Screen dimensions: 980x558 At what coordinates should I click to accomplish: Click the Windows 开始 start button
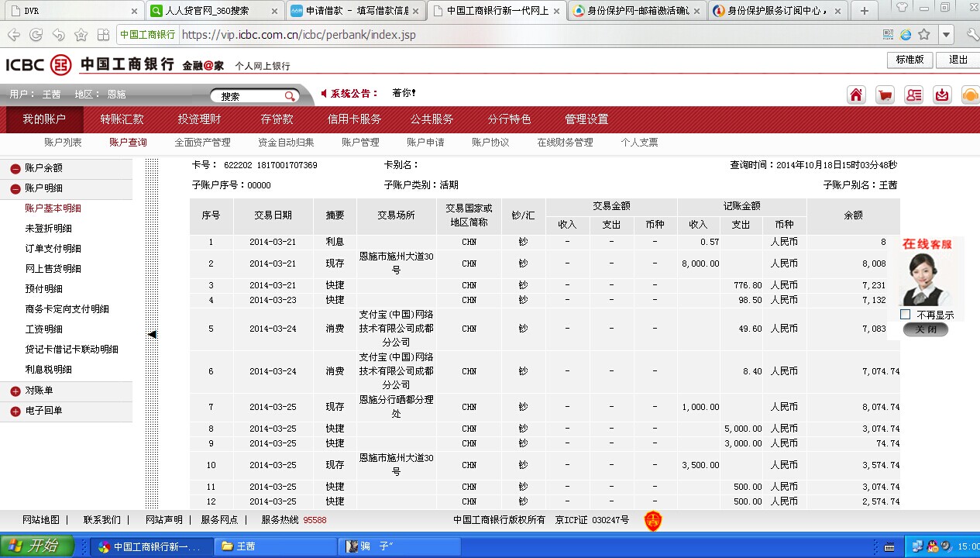(37, 546)
